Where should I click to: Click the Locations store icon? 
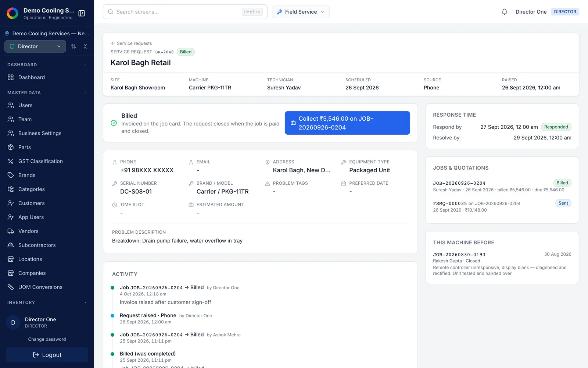[11, 259]
